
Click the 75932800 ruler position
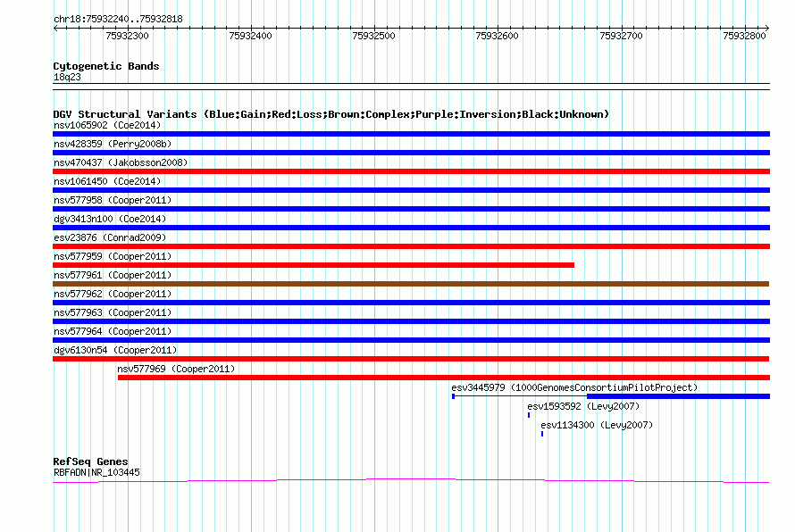[744, 36]
